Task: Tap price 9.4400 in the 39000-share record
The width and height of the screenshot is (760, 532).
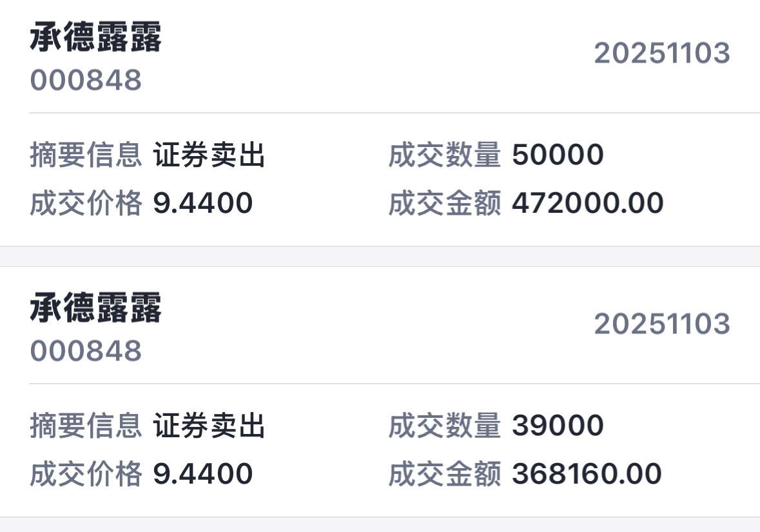Action: [202, 475]
